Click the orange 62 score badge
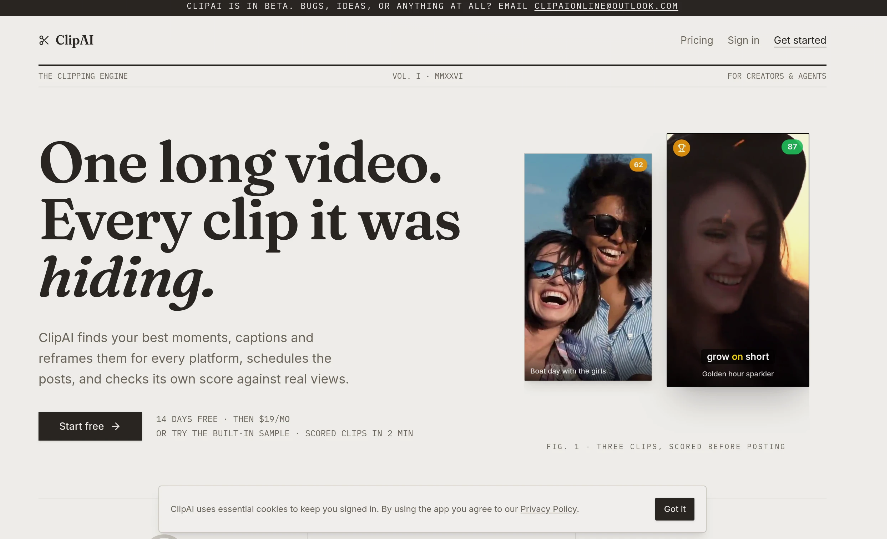887x539 pixels. [638, 165]
